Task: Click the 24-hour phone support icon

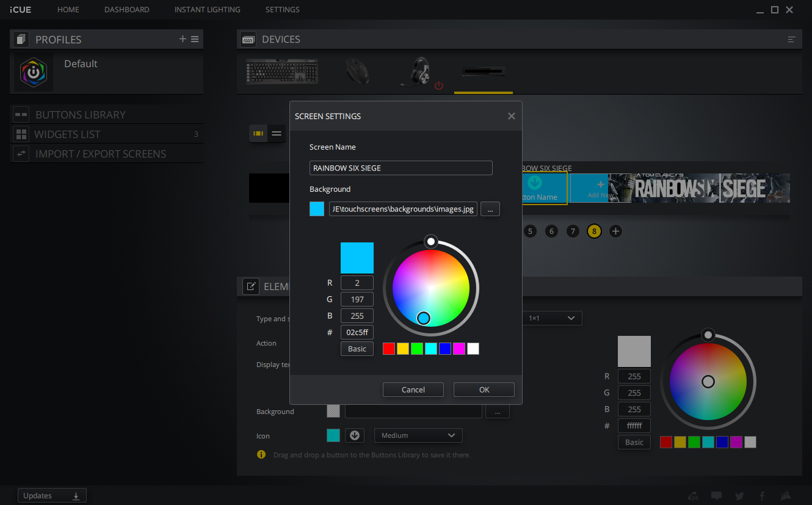Action: tap(693, 496)
